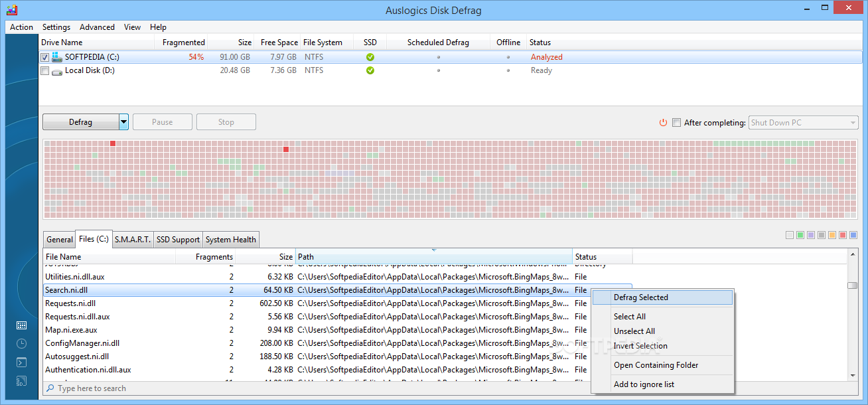Screen dimensions: 868x405
Task: Click the red legend color swatch
Action: coord(843,235)
